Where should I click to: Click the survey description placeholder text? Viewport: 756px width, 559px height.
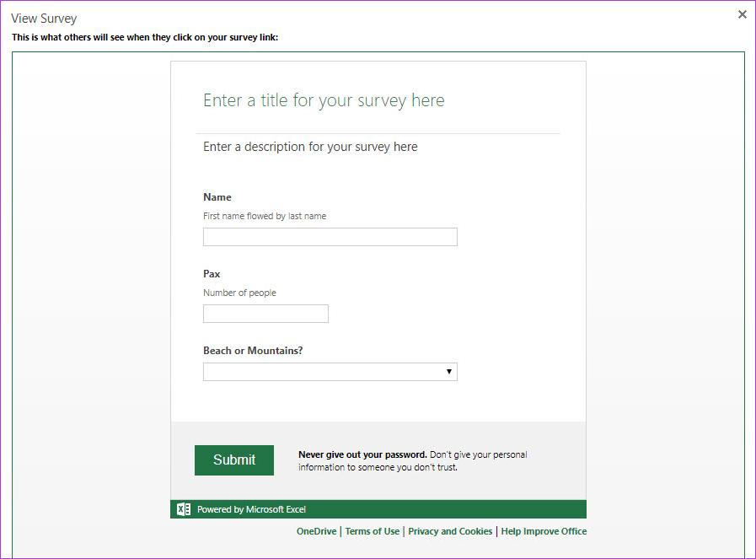tap(310, 147)
